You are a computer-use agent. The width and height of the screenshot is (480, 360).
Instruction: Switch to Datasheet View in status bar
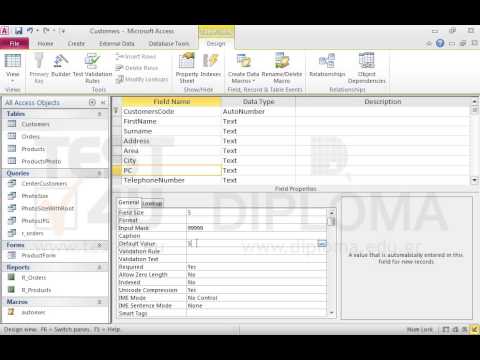pos(446,330)
